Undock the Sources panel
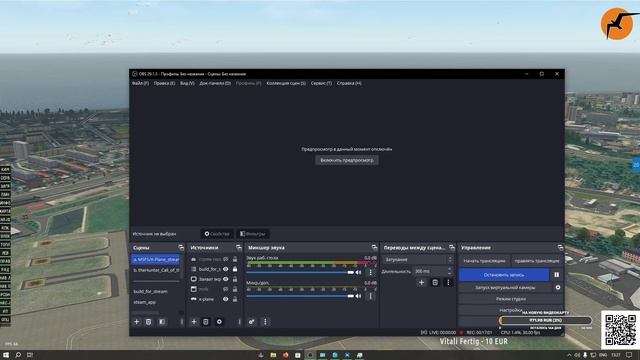This screenshot has height=360, width=640. coord(239,247)
